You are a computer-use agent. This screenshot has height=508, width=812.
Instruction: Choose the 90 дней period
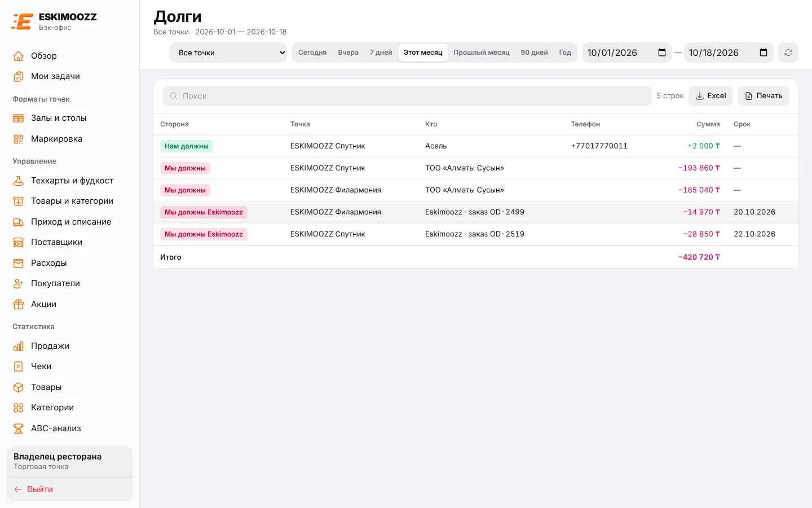(x=534, y=52)
